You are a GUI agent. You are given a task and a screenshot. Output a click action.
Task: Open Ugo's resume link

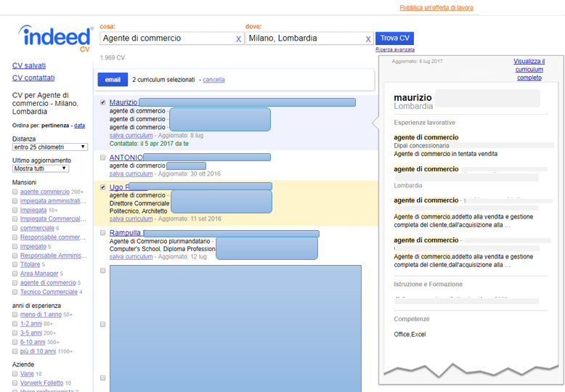pyautogui.click(x=119, y=187)
